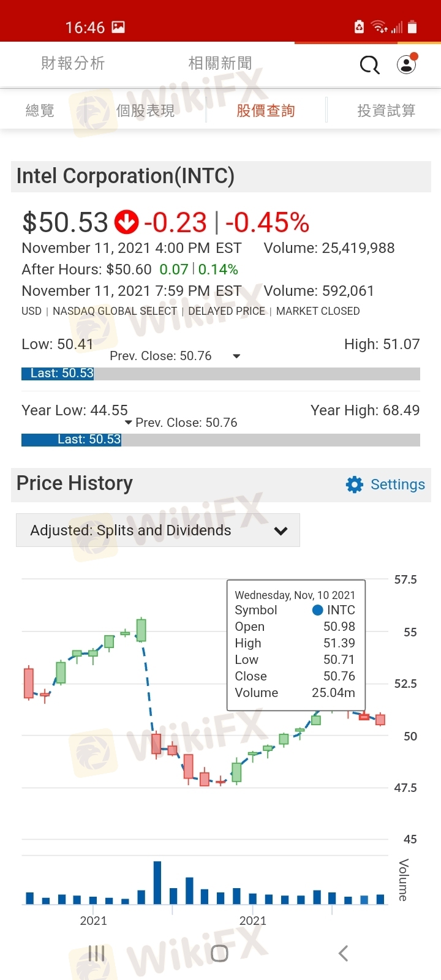Image resolution: width=441 pixels, height=980 pixels.
Task: Open the user profile icon
Action: coord(406,64)
